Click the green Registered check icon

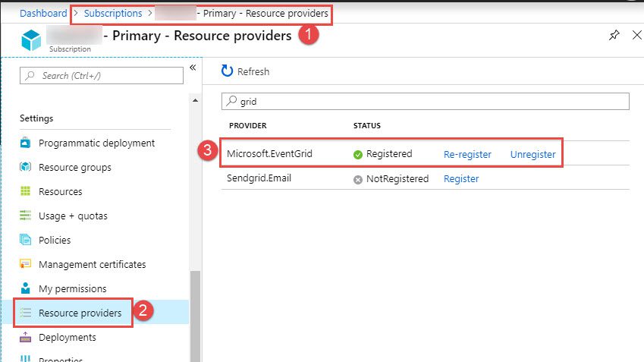[358, 155]
